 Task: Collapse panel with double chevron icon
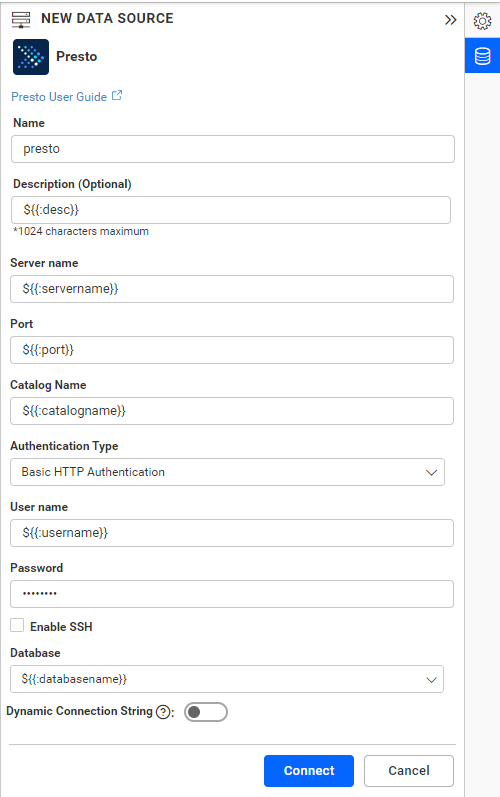450,20
